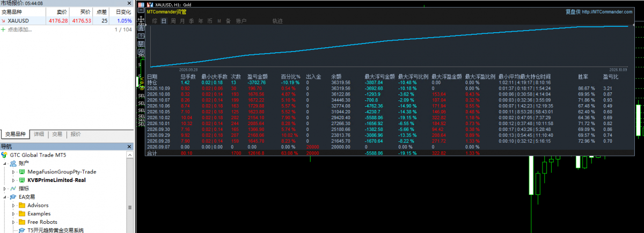Sort by the 点差 column header
Viewport: 644px width, 233px height.
(x=101, y=11)
